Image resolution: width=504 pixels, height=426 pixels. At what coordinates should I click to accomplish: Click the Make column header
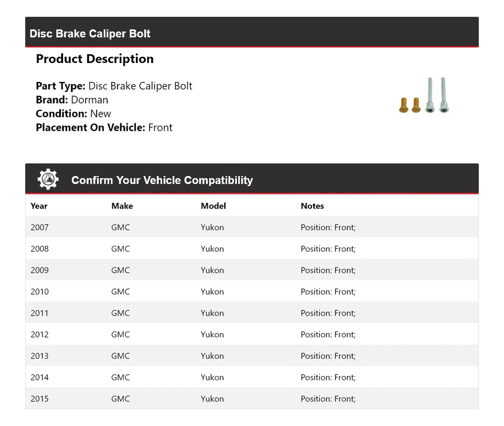[122, 206]
